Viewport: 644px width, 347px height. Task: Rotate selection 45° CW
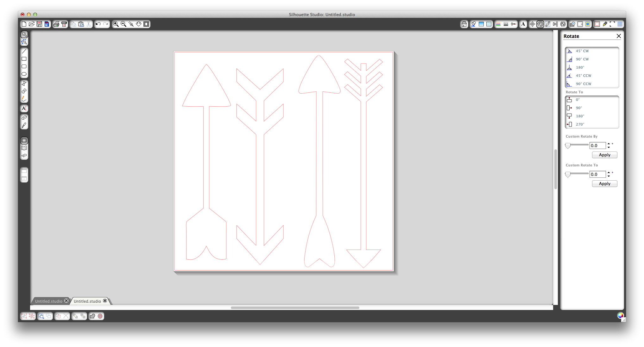click(x=582, y=51)
